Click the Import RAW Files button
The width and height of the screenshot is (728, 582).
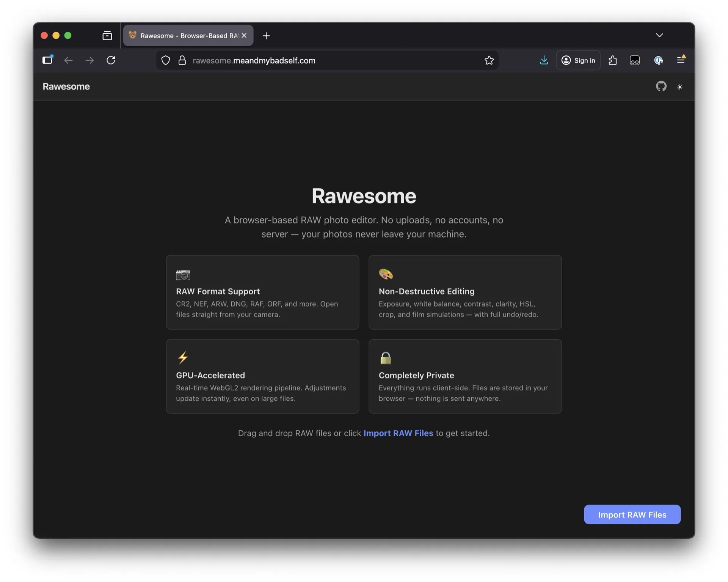[632, 514]
